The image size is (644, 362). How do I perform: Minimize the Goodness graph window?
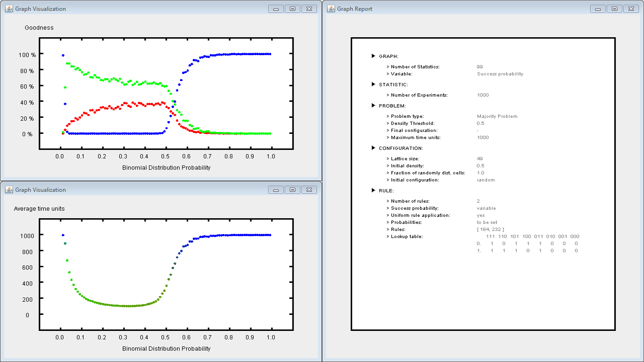pos(276,9)
